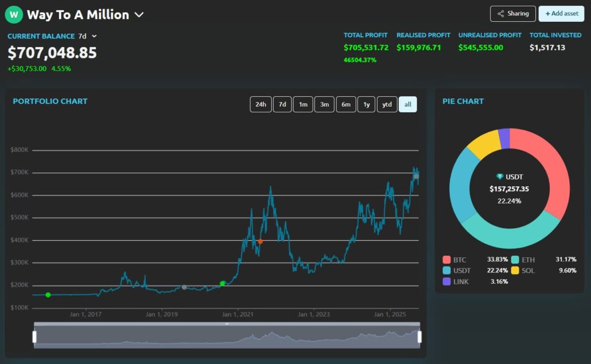This screenshot has height=364, width=591.
Task: Click the yellow SOL legend square
Action: click(x=515, y=271)
